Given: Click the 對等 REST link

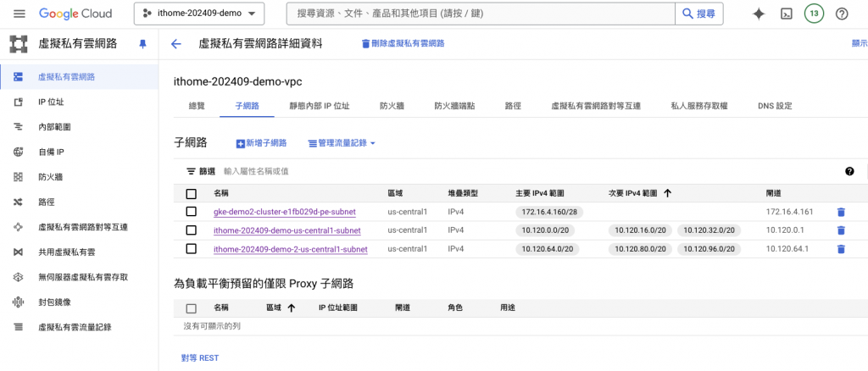Looking at the screenshot, I should [200, 357].
